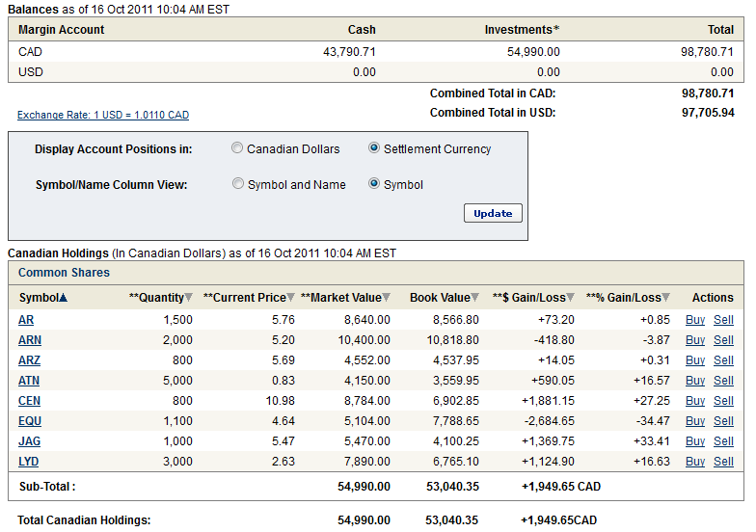This screenshot has width=756, height=532.
Task: Sort holdings by Market Value arrow
Action: pos(387,298)
